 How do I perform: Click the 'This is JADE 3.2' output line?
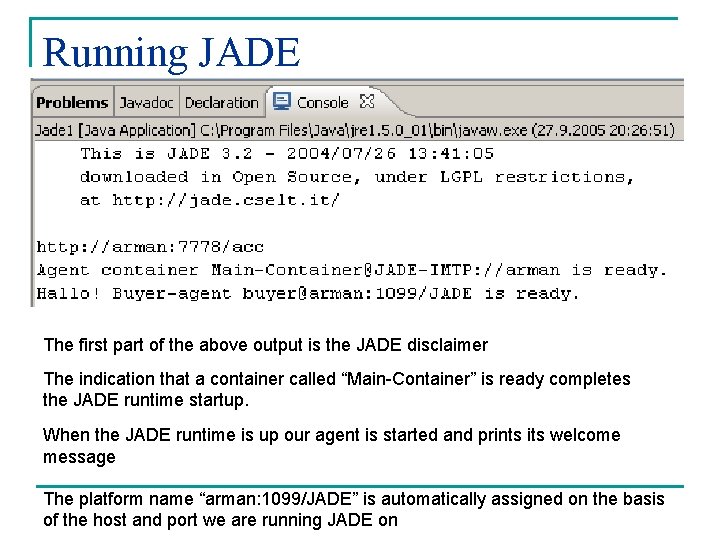point(287,153)
